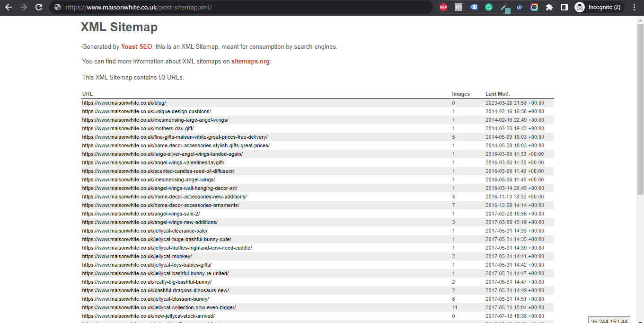Click the browser back arrow
The image size is (644, 323).
pos(8,7)
